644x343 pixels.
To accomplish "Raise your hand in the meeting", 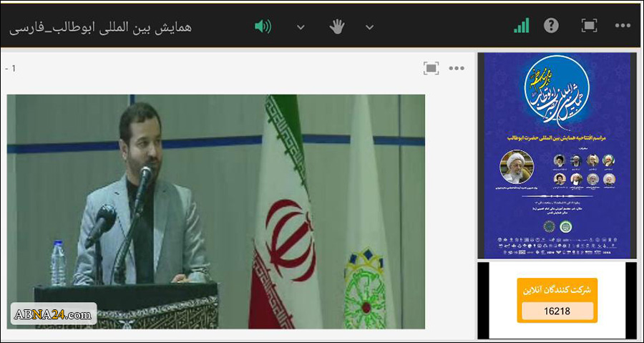I will coord(337,27).
